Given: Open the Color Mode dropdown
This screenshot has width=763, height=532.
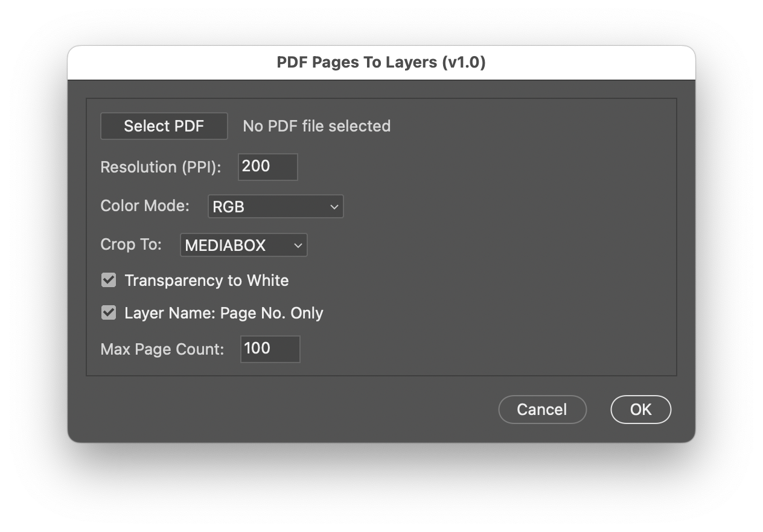Looking at the screenshot, I should 275,206.
